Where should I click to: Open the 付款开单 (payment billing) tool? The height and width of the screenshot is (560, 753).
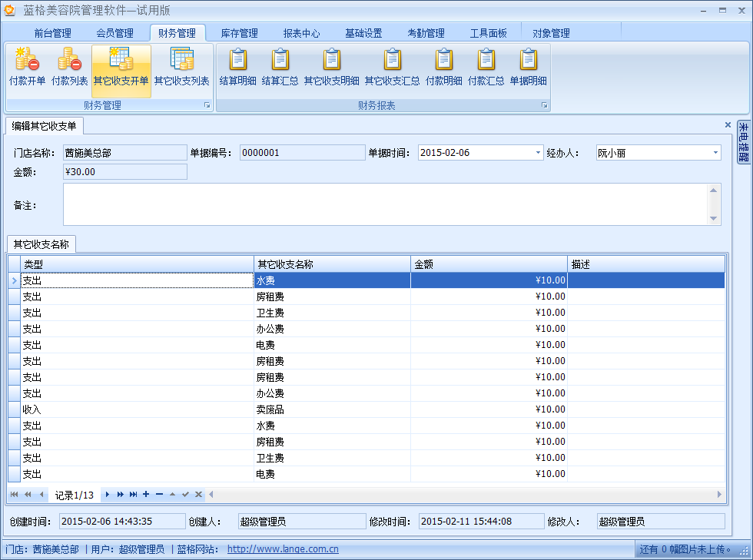(28, 68)
